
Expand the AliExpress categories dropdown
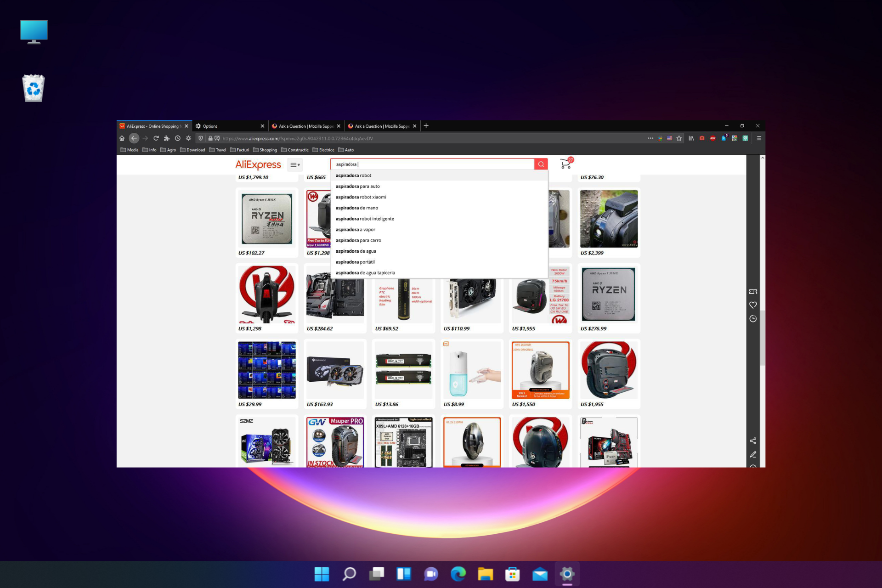(295, 164)
